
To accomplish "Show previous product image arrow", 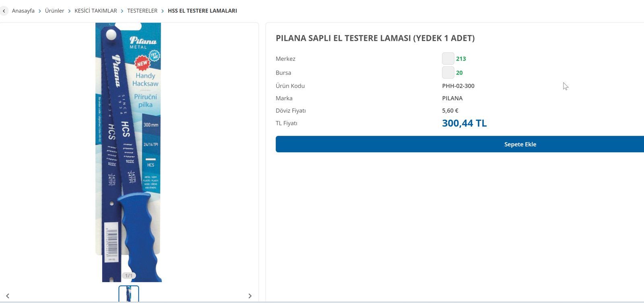I will [x=7, y=296].
